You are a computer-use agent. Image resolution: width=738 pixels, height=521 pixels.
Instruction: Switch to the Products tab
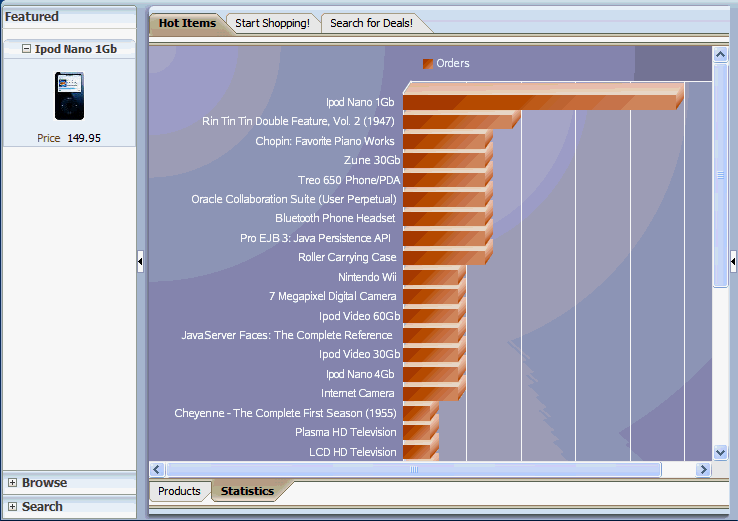click(179, 491)
